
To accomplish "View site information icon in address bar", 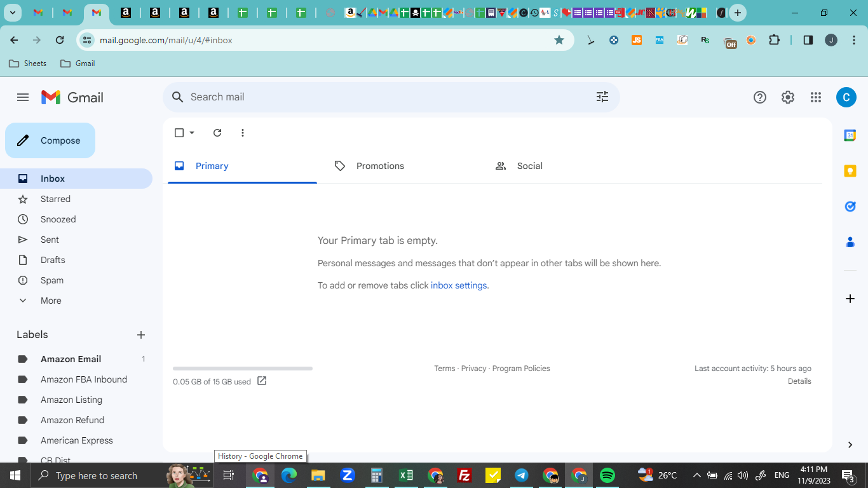I will click(x=87, y=40).
